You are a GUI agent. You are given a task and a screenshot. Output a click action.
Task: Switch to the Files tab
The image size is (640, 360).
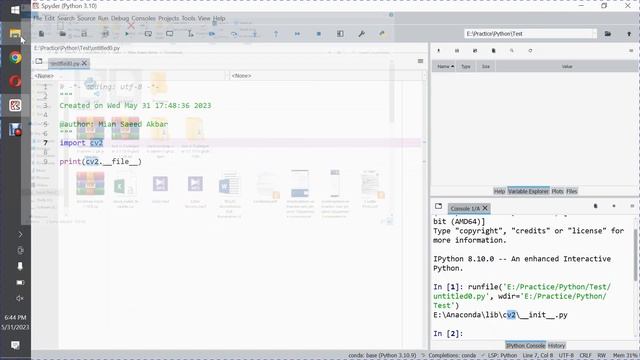tap(572, 191)
